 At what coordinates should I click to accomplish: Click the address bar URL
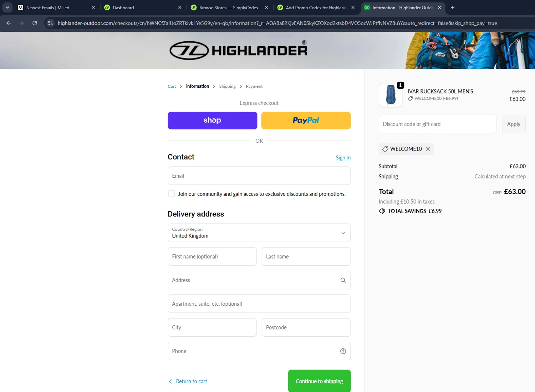pyautogui.click(x=277, y=23)
